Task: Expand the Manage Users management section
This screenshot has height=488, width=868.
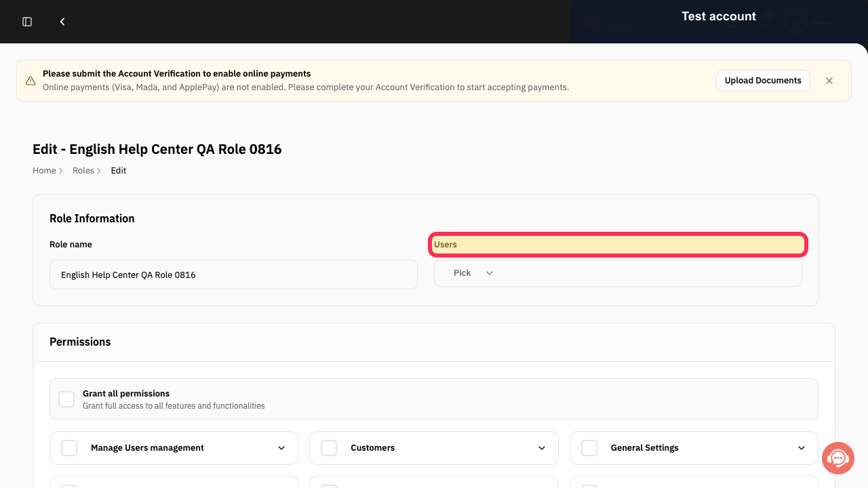Action: (x=281, y=448)
